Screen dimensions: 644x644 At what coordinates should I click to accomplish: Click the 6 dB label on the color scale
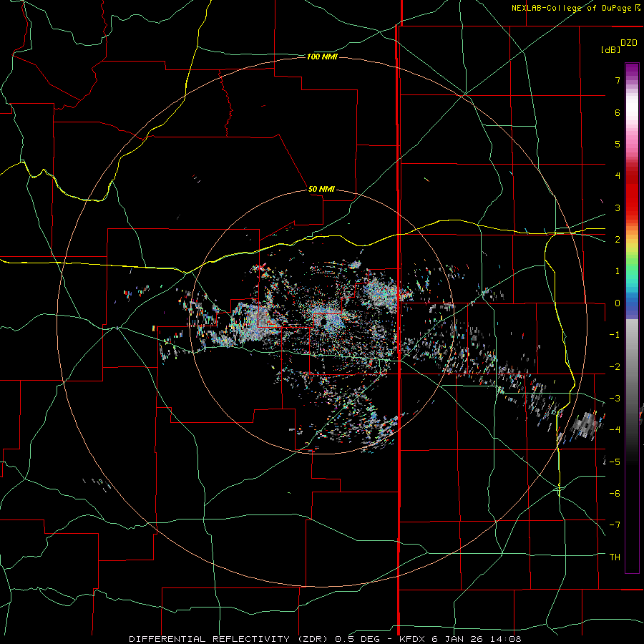(618, 112)
